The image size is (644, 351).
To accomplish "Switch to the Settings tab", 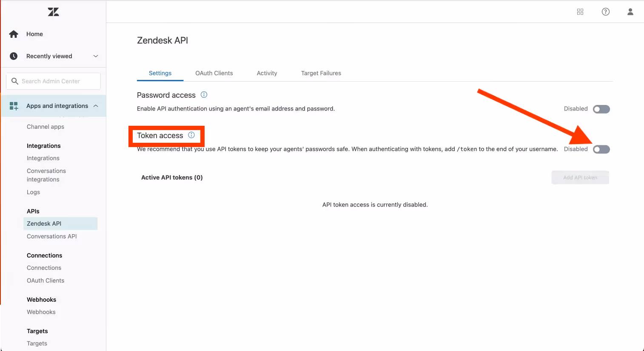I will [x=160, y=73].
